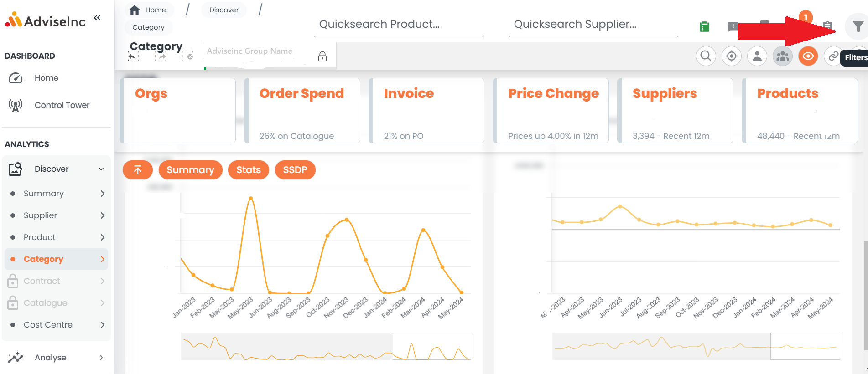Toggle the group people view button
Screen dimensions: 868x374
pos(783,56)
